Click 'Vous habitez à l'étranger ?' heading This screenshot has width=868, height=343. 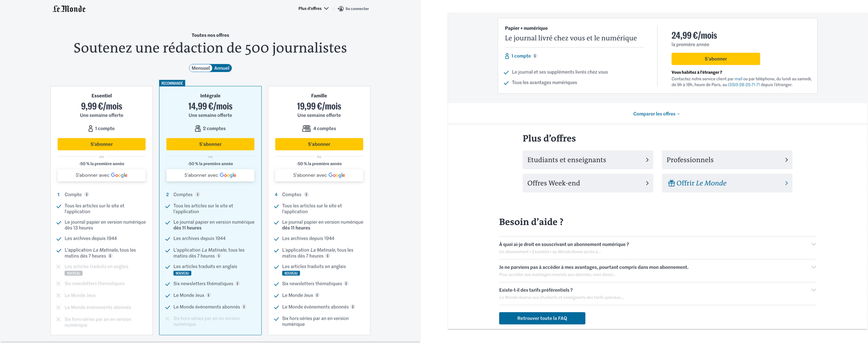click(x=697, y=72)
